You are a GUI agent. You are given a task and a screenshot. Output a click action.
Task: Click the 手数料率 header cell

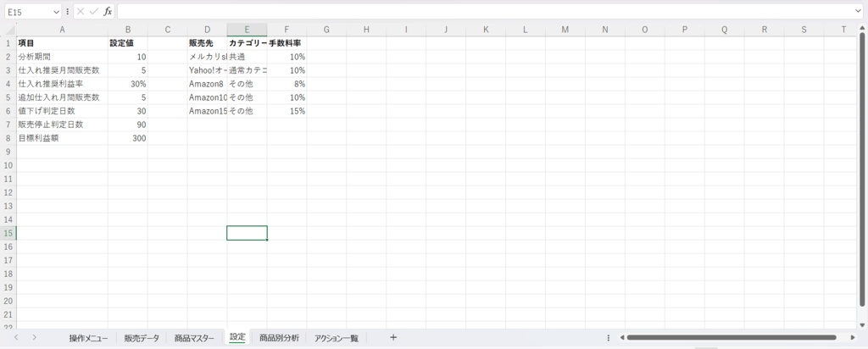coord(287,43)
